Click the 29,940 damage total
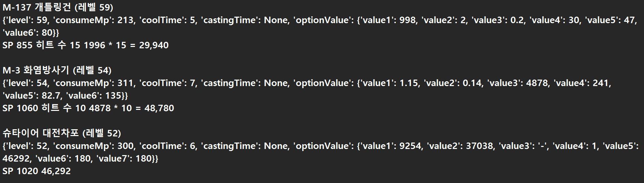Viewport: 644px width, 183px height. (x=154, y=45)
